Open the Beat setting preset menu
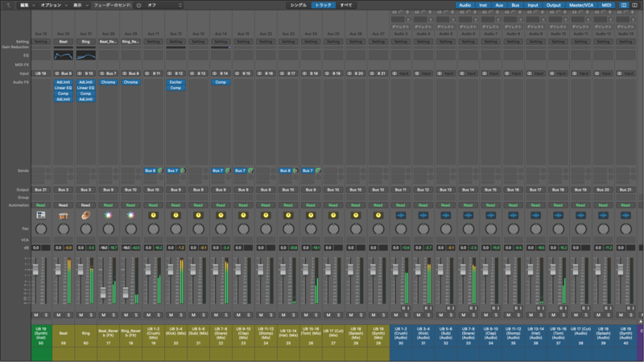 (64, 42)
